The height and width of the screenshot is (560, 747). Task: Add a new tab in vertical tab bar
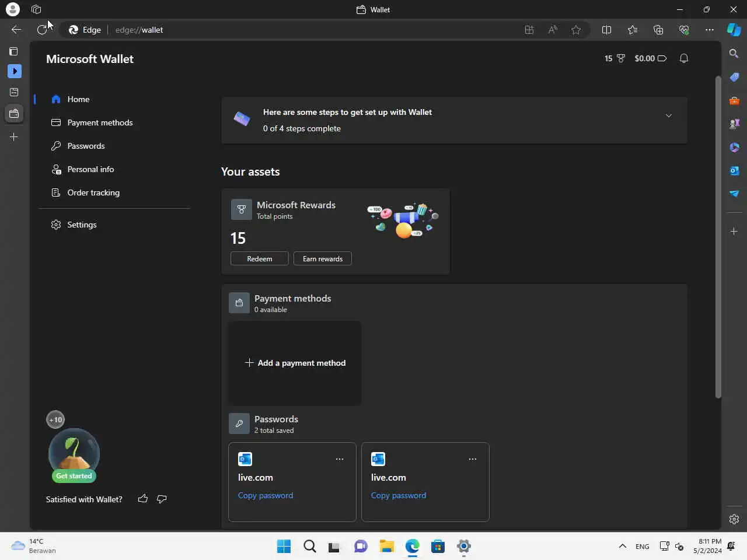tap(14, 137)
